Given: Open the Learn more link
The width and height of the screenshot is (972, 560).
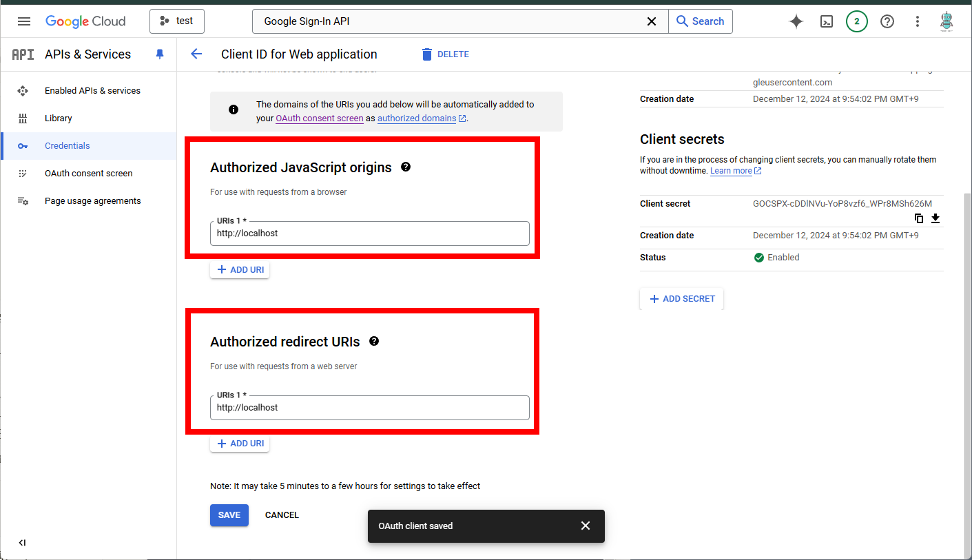Looking at the screenshot, I should pyautogui.click(x=736, y=171).
